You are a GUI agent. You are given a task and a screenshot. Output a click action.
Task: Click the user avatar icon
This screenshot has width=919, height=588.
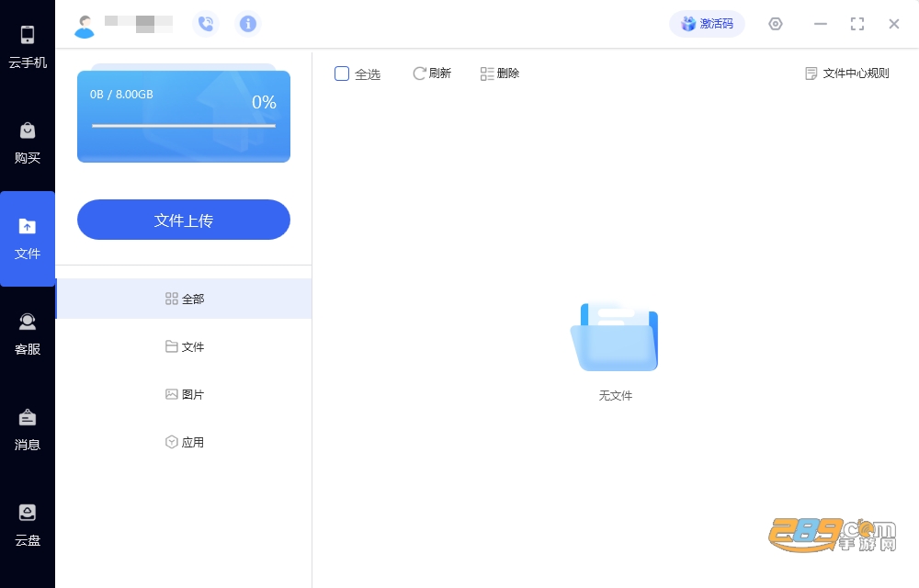85,27
